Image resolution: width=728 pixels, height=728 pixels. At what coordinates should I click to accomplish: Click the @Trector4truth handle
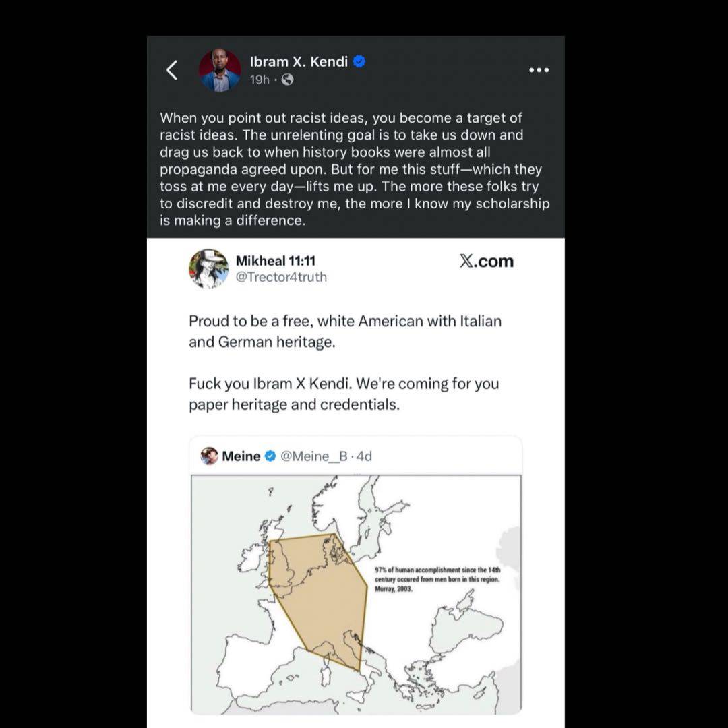tap(281, 277)
